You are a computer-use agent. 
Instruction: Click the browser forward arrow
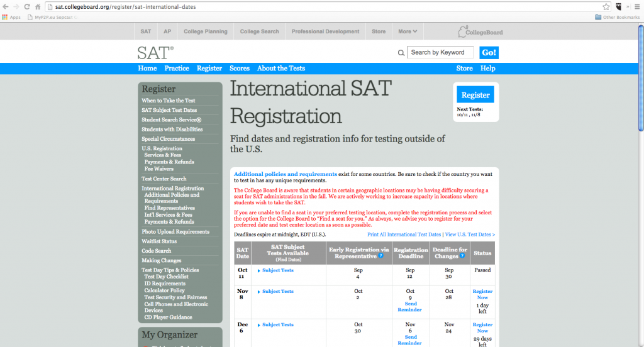pyautogui.click(x=16, y=6)
